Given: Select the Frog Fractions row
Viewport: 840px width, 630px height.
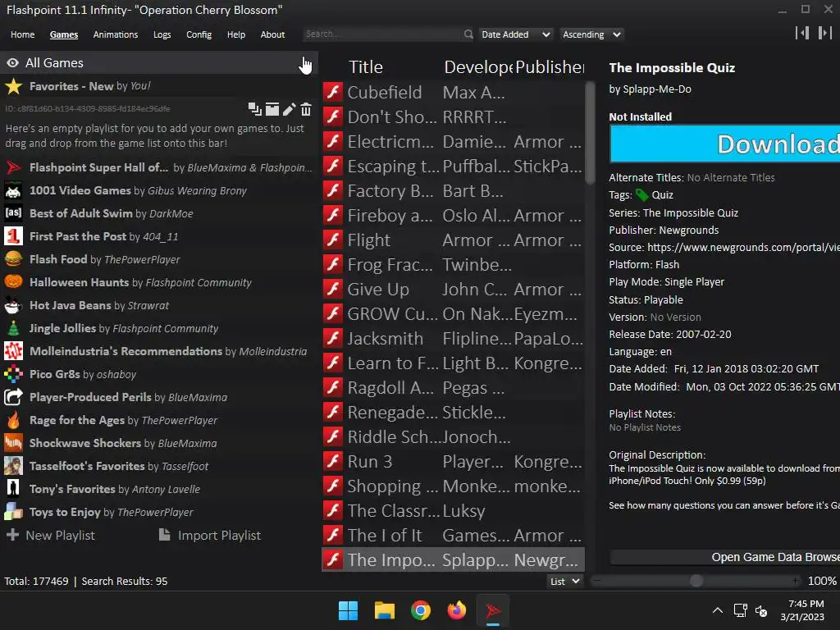Looking at the screenshot, I should (453, 265).
